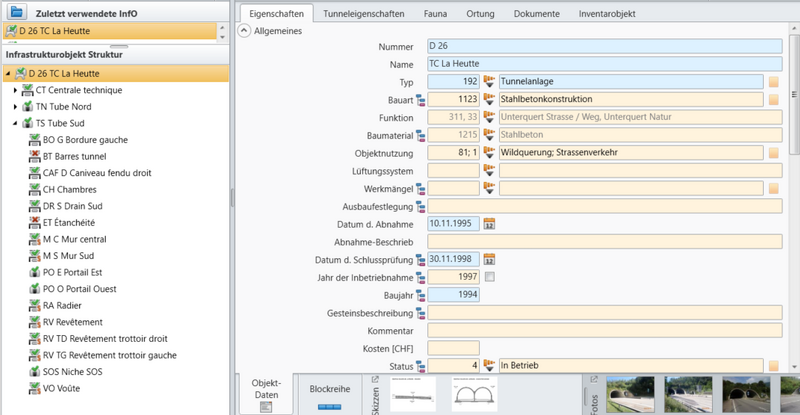This screenshot has width=800, height=415.
Task: Click the blue Blockreihe bar icon
Action: (330, 407)
